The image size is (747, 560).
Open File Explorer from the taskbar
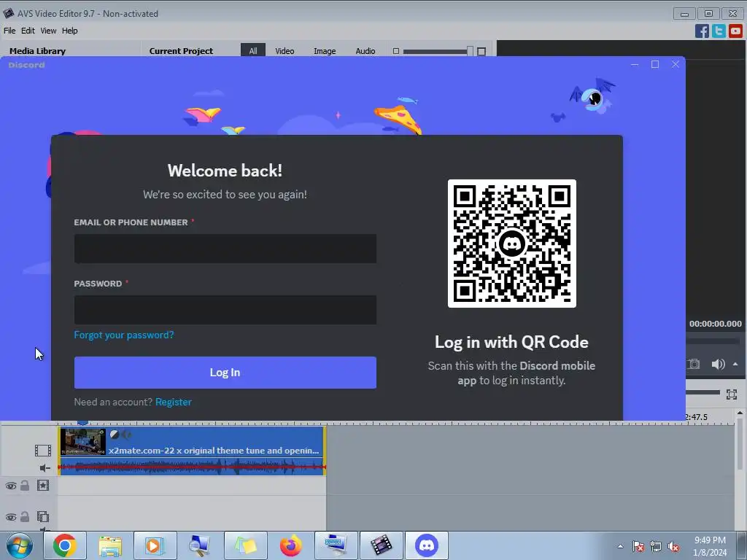tap(110, 545)
